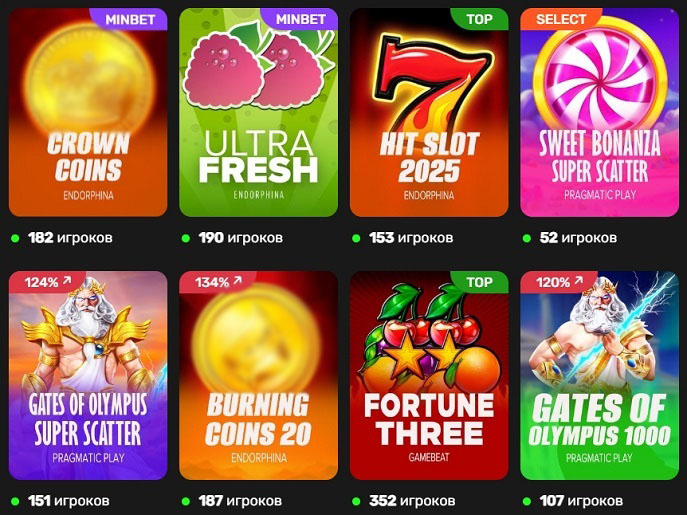Click the 120% badge on Olympus 1000
Screen dimensions: 687x515
click(559, 282)
